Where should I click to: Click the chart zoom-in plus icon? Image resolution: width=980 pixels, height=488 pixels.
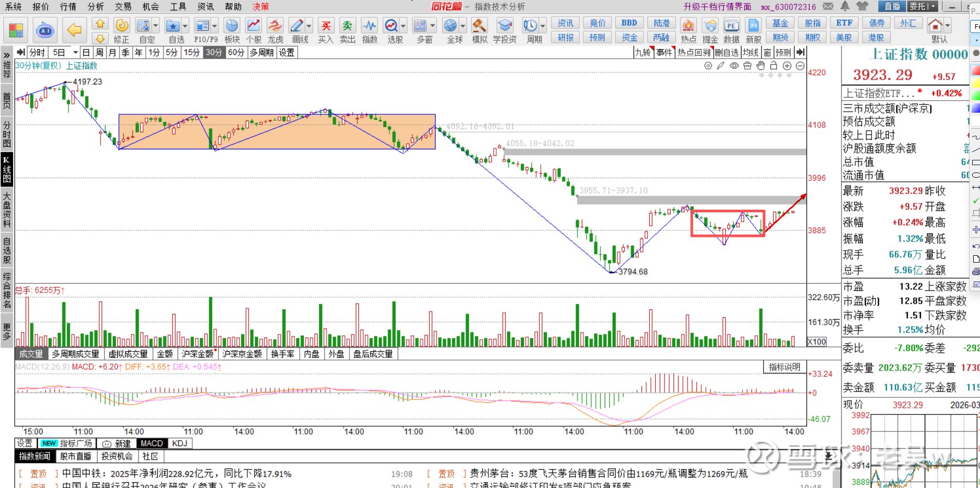click(x=787, y=66)
